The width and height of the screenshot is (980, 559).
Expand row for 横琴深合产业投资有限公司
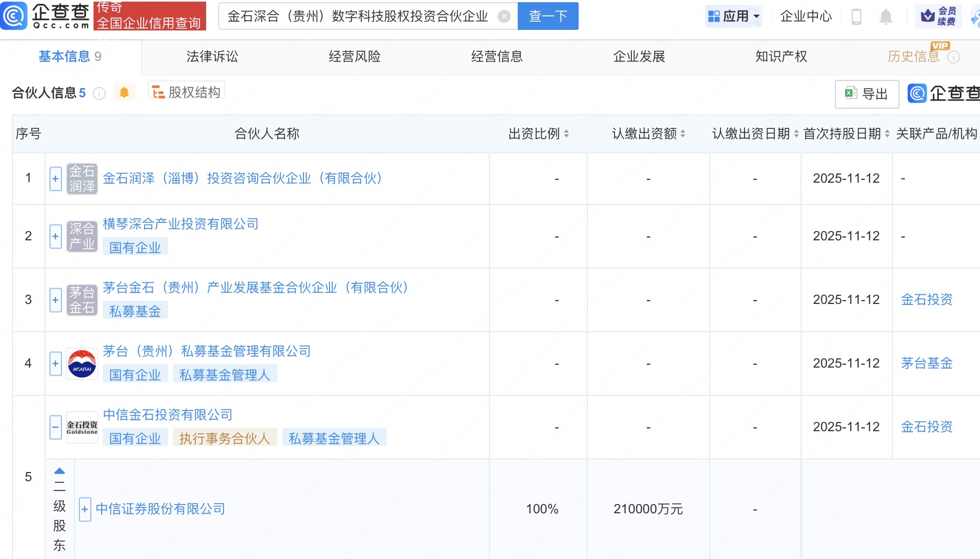pos(55,237)
